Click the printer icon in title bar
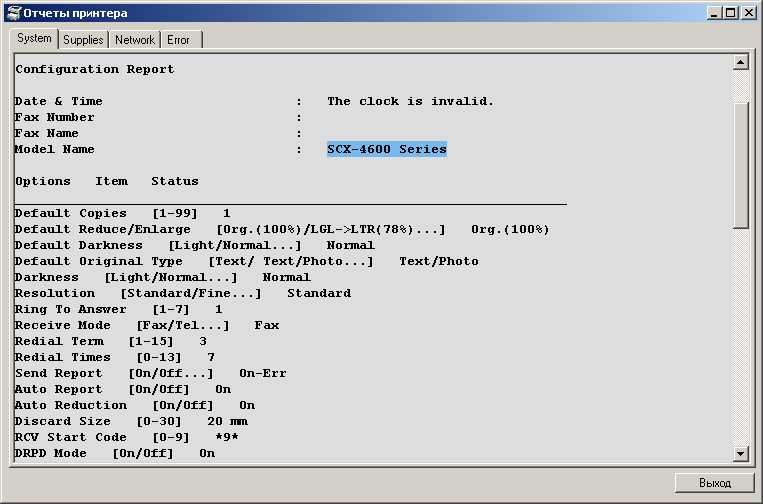Screen dimensions: 763x504 click(x=14, y=13)
